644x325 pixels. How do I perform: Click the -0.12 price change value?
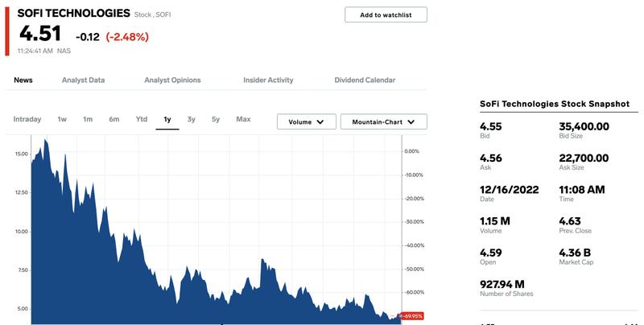point(88,37)
